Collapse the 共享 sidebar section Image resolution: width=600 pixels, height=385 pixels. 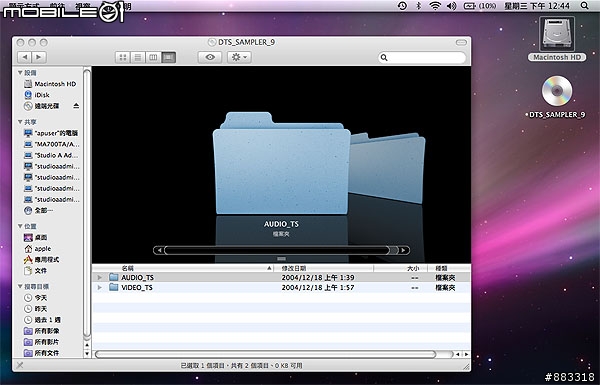pos(20,122)
